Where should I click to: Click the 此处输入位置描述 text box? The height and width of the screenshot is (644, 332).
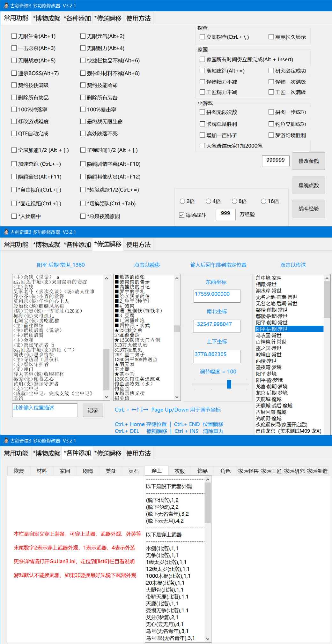click(45, 410)
